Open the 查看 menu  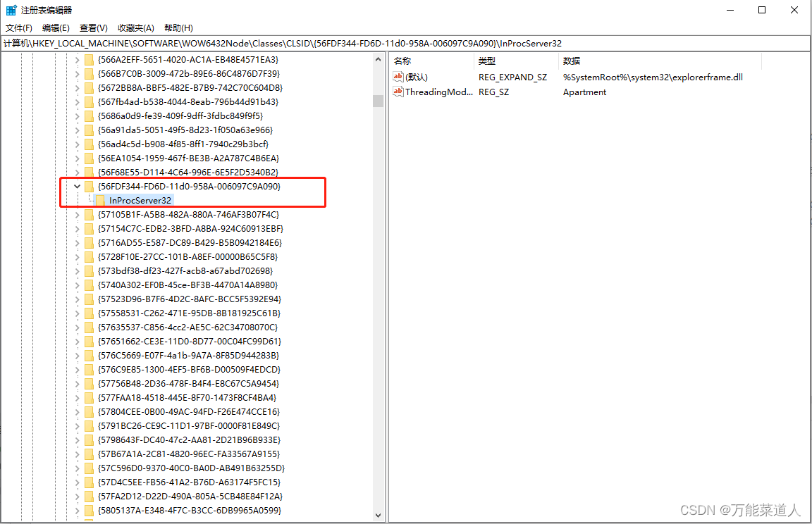tap(92, 27)
